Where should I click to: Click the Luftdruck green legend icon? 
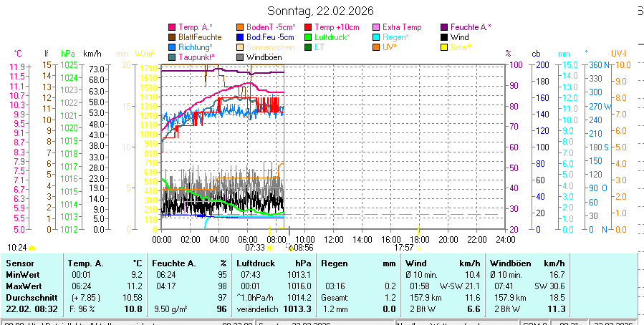[x=309, y=37]
